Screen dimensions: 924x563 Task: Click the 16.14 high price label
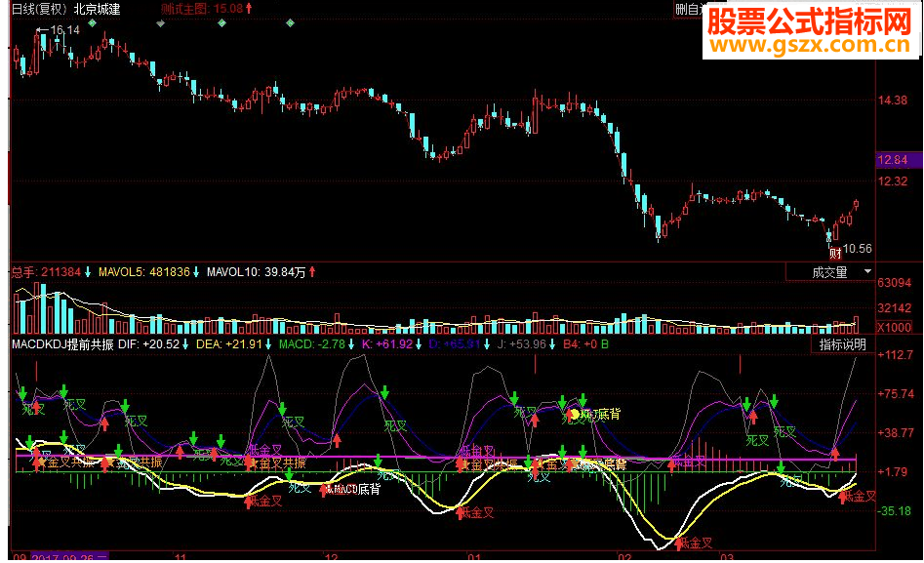tap(64, 29)
